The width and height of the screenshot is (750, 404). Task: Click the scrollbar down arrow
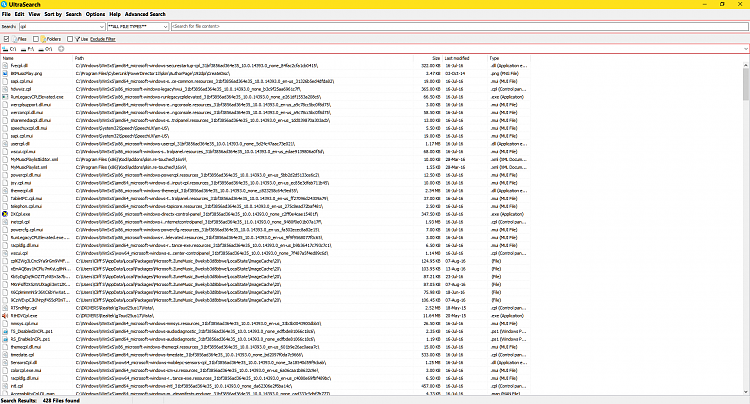coord(746,393)
